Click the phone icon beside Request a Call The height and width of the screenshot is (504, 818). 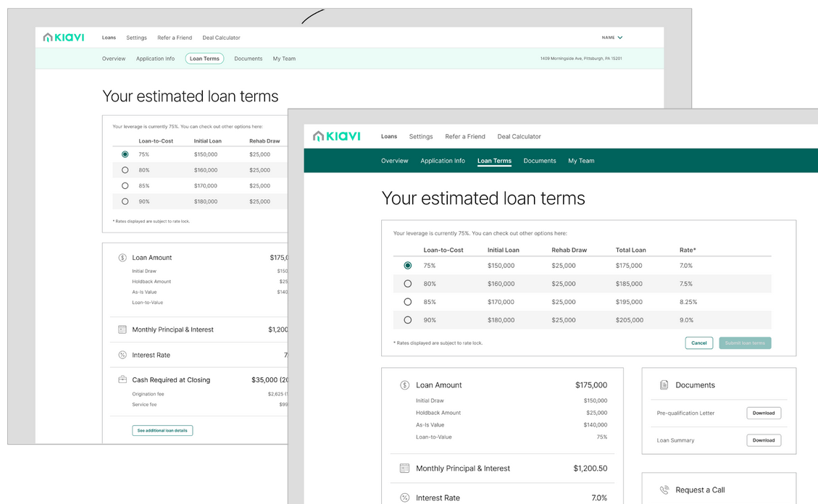click(x=664, y=490)
